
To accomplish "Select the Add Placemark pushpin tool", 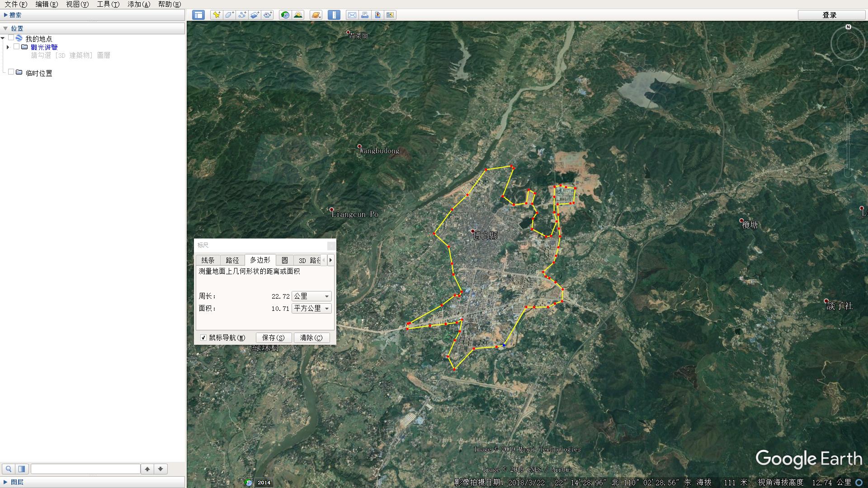I will point(216,15).
